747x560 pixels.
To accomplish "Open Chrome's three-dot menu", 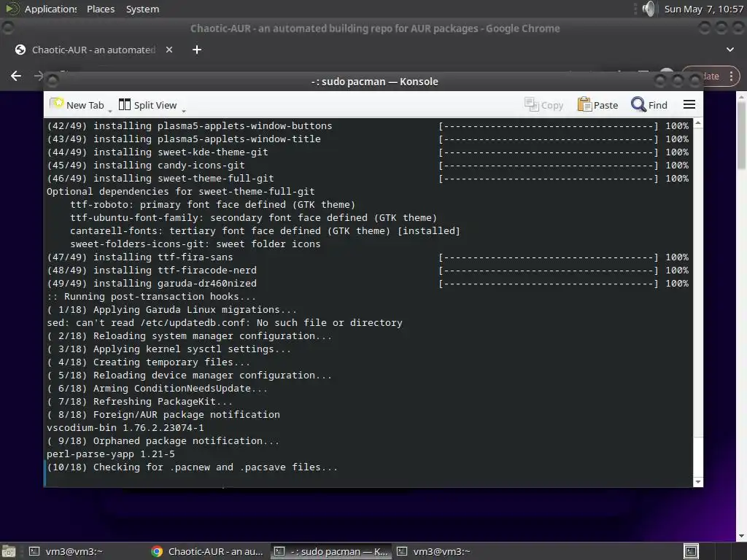I will pyautogui.click(x=731, y=76).
